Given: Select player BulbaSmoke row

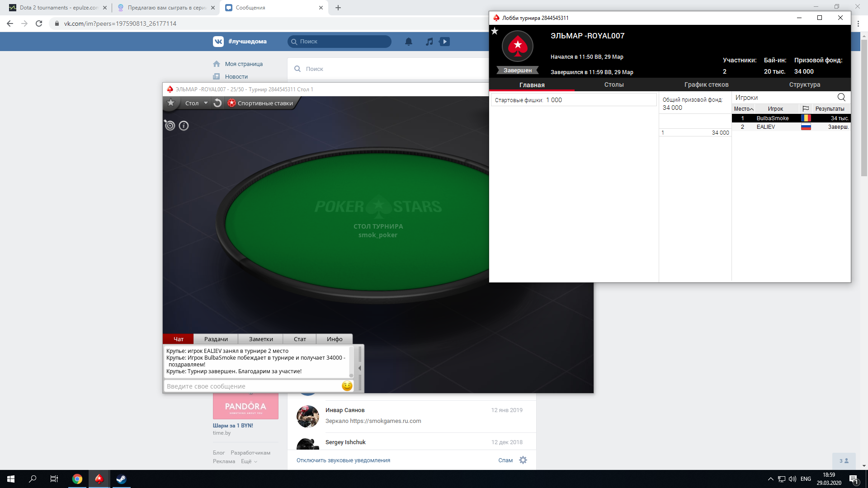Looking at the screenshot, I should coord(791,118).
